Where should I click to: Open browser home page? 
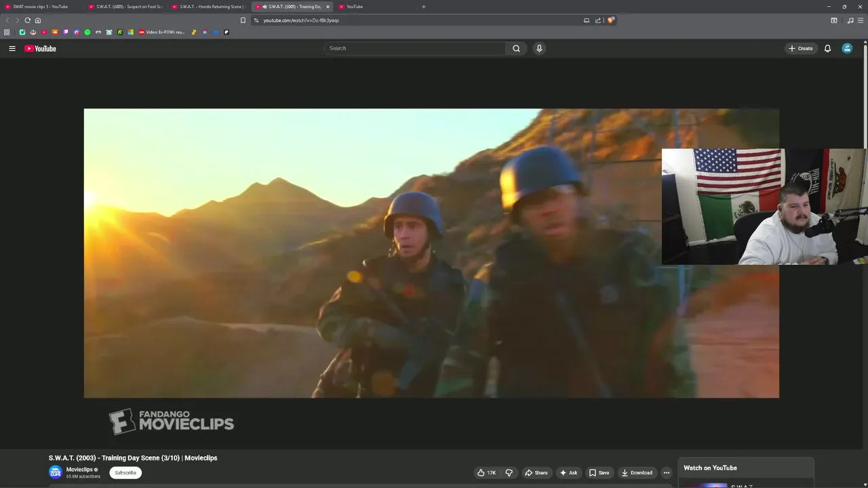pos(37,20)
